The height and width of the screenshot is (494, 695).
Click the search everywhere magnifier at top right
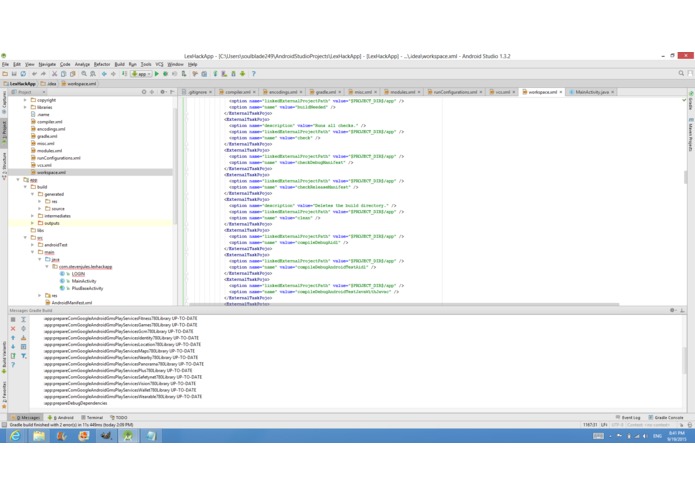tap(681, 74)
